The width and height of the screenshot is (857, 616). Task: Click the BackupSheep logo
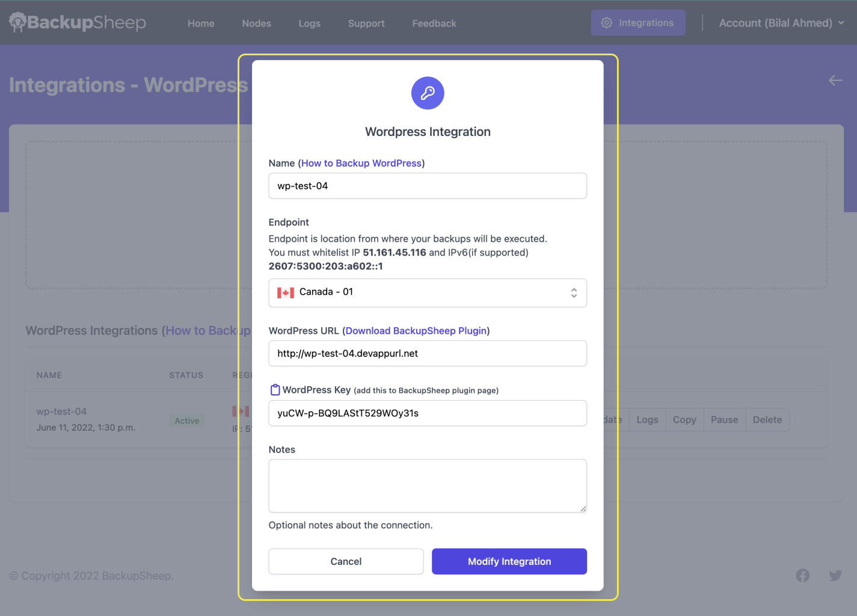click(x=78, y=22)
